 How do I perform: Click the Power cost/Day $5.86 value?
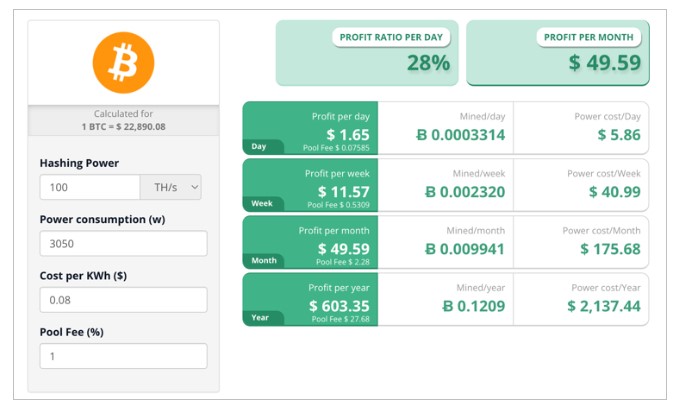click(618, 135)
